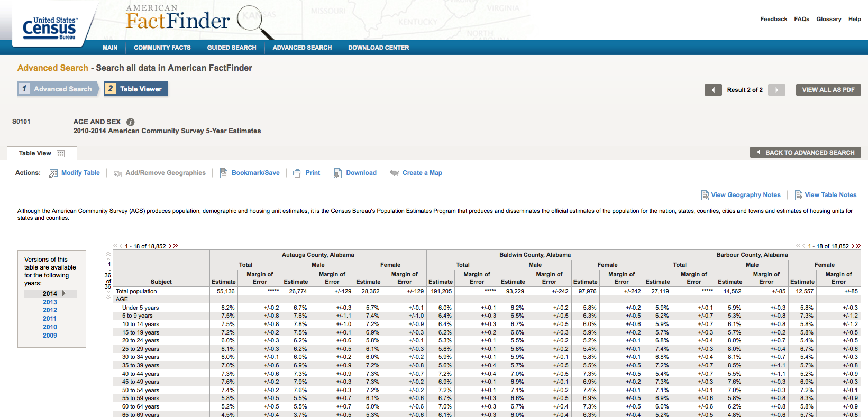The height and width of the screenshot is (417, 868).
Task: Click the printer icon to print
Action: pyautogui.click(x=297, y=173)
